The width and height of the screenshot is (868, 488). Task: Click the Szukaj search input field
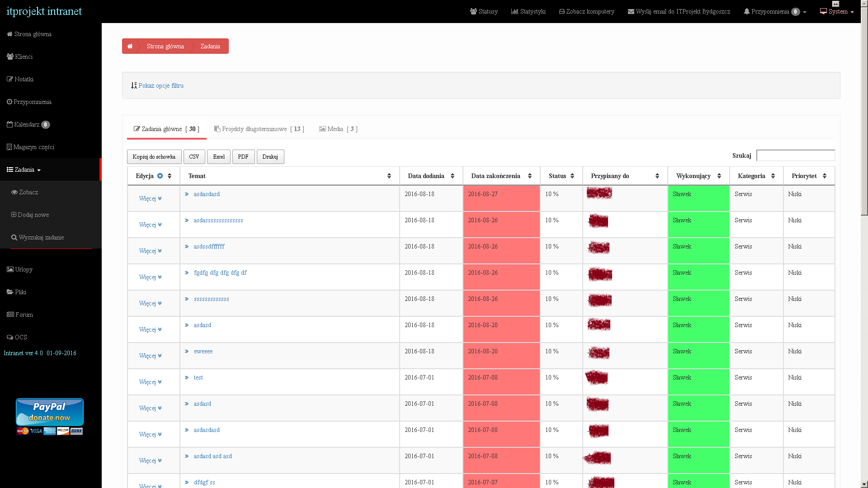[795, 155]
